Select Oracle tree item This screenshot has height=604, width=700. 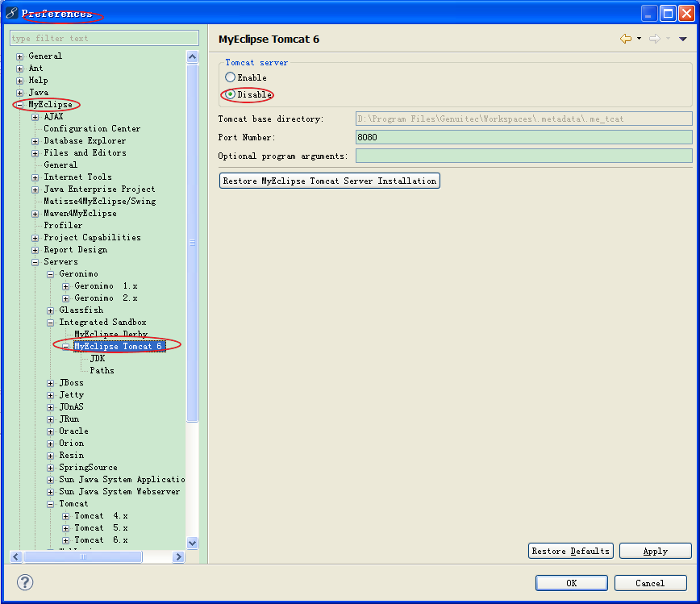(x=73, y=431)
